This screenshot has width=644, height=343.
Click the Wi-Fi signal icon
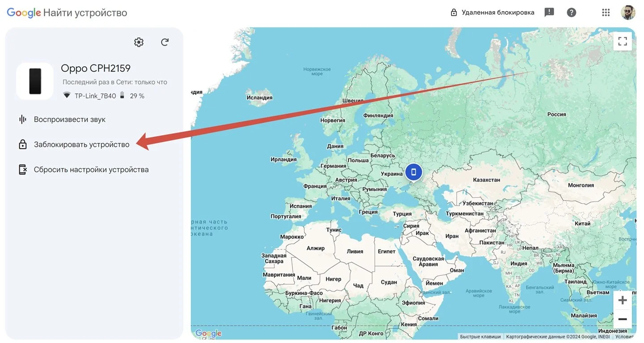pyautogui.click(x=67, y=95)
